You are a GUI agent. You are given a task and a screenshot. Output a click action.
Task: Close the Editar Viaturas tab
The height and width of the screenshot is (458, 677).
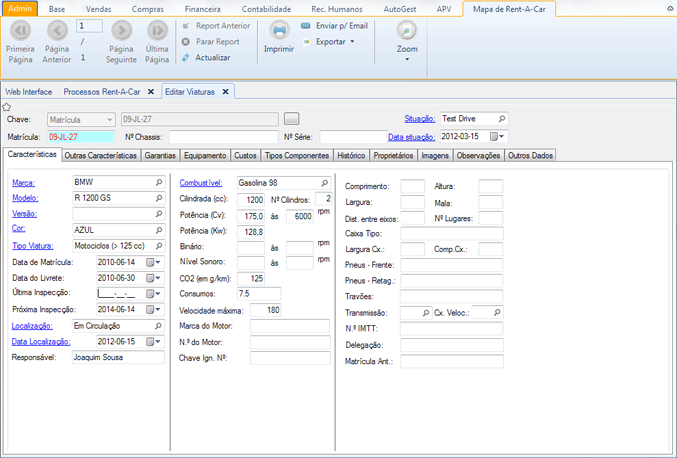tap(226, 91)
